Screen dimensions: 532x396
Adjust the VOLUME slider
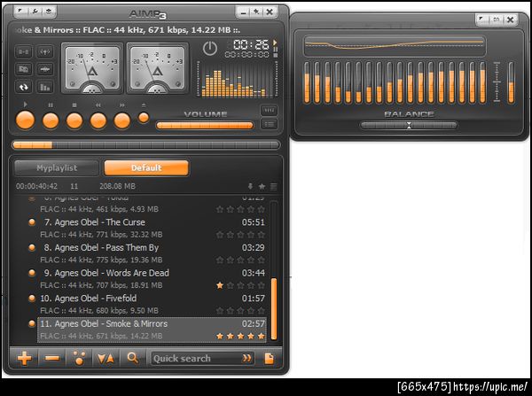[205, 126]
